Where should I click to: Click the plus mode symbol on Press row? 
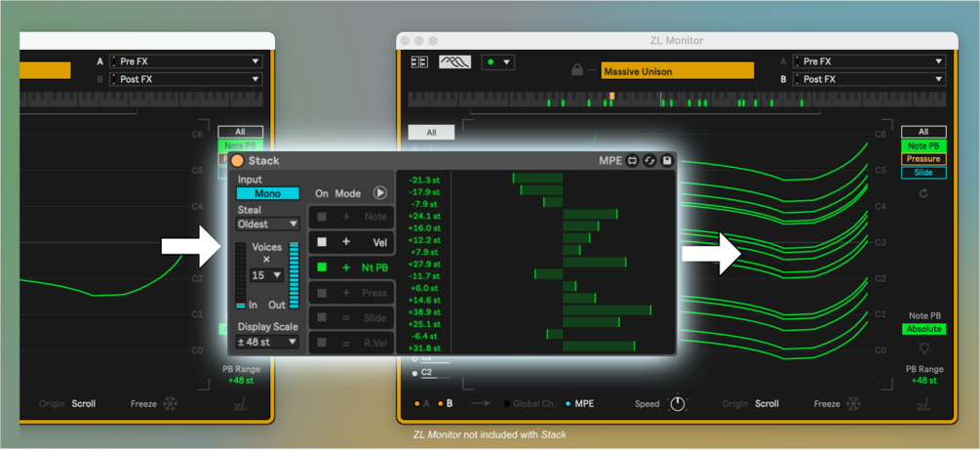pyautogui.click(x=345, y=293)
